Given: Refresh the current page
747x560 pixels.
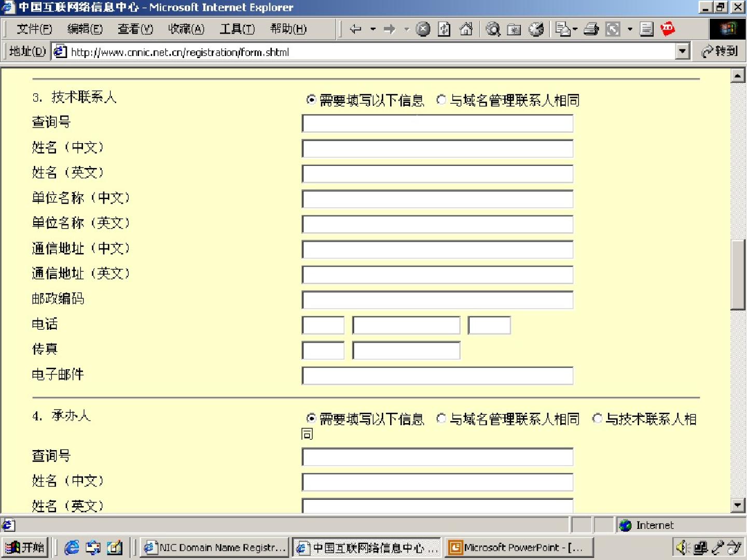Looking at the screenshot, I should (x=445, y=29).
